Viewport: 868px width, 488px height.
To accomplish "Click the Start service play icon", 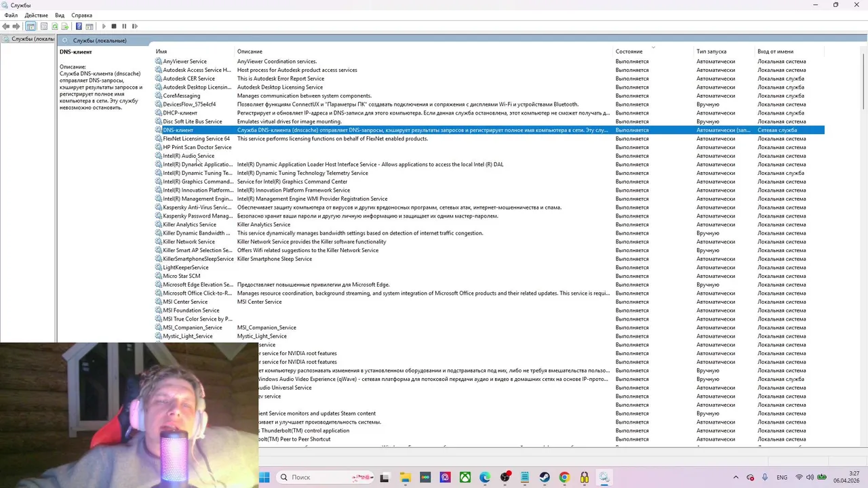I will pos(104,26).
